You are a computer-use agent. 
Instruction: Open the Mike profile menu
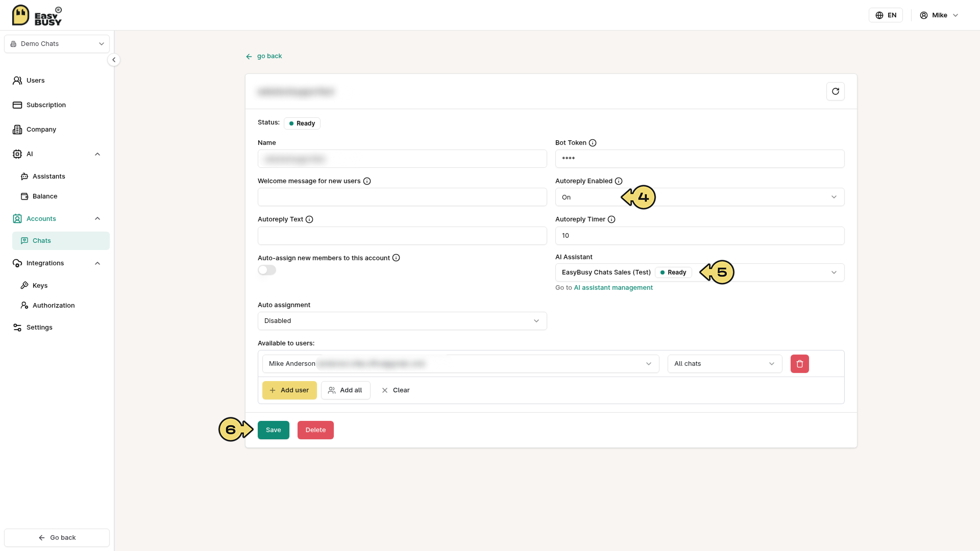939,15
